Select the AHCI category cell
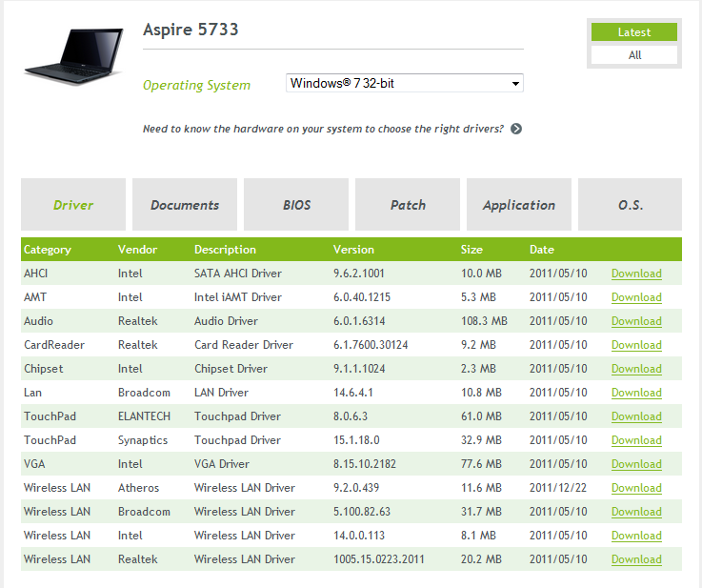Screen dimensions: 702x588 click(x=35, y=274)
